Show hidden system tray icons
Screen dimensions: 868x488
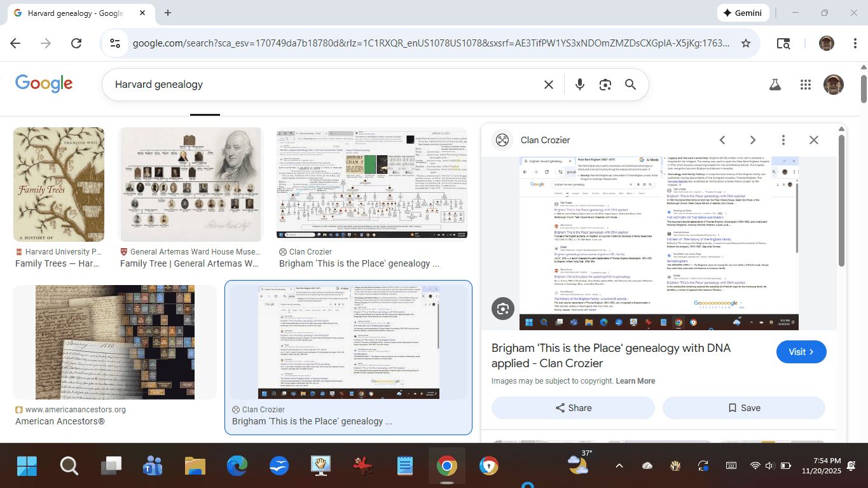click(x=619, y=466)
